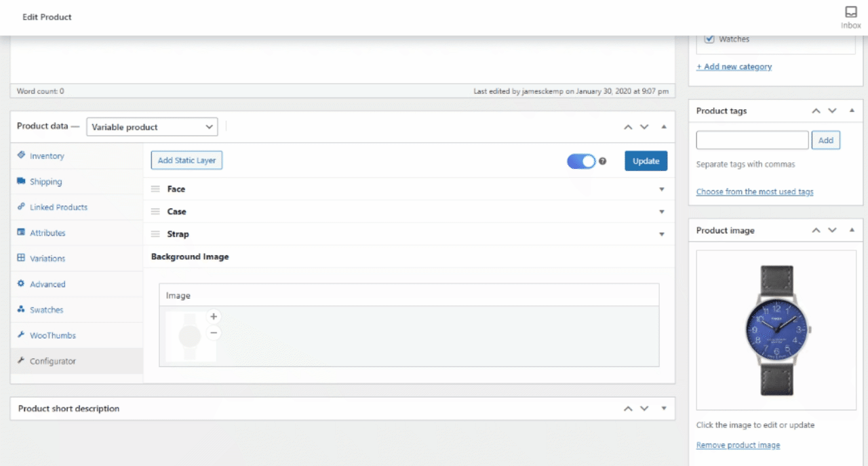Open the Variable product type dropdown
The image size is (868, 466).
(151, 127)
